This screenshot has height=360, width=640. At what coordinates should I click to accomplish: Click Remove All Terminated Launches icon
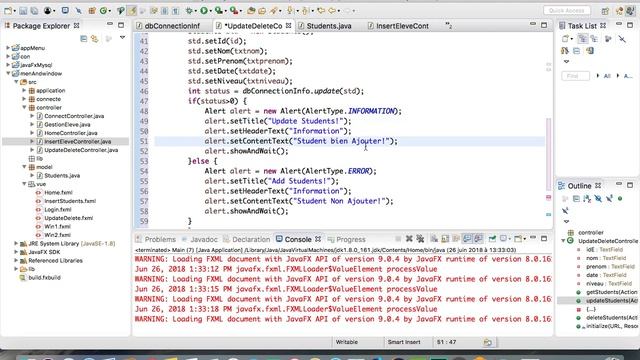click(x=420, y=239)
